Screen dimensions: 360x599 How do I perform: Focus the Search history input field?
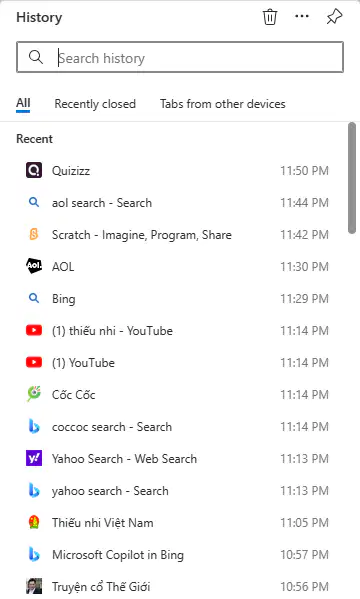point(180,57)
